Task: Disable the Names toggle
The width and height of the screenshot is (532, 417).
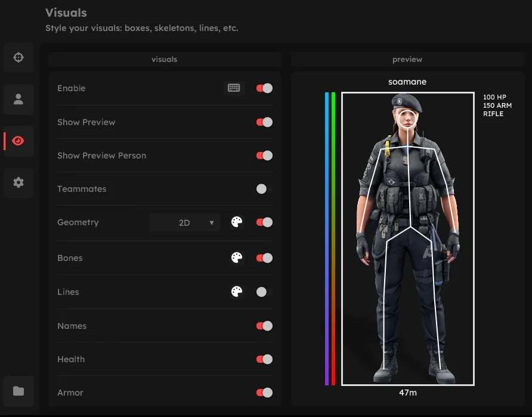Action: point(264,326)
